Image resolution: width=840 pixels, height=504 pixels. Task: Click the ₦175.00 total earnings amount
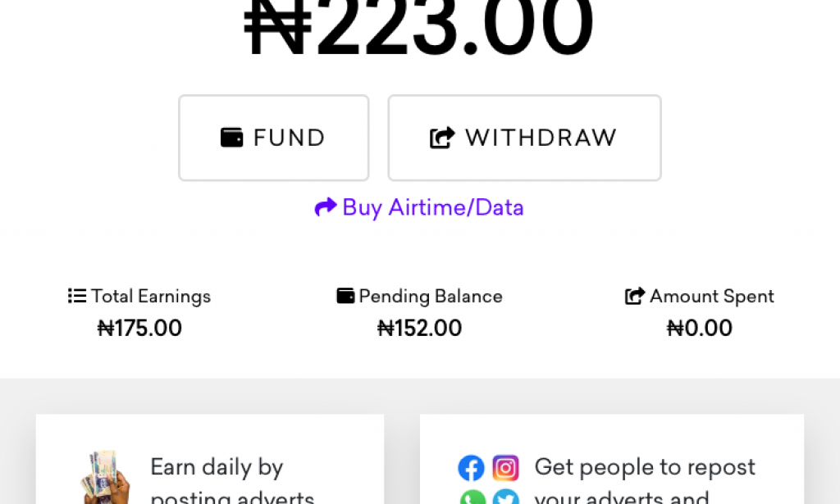(139, 329)
